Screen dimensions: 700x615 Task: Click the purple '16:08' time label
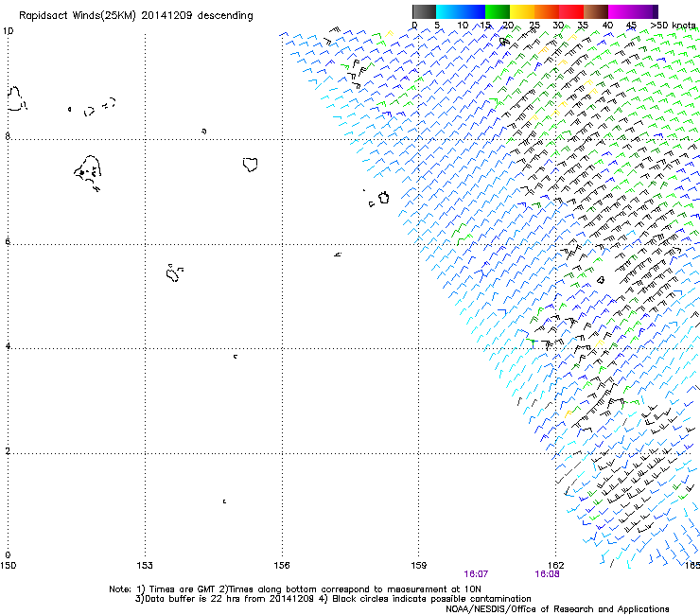547,574
